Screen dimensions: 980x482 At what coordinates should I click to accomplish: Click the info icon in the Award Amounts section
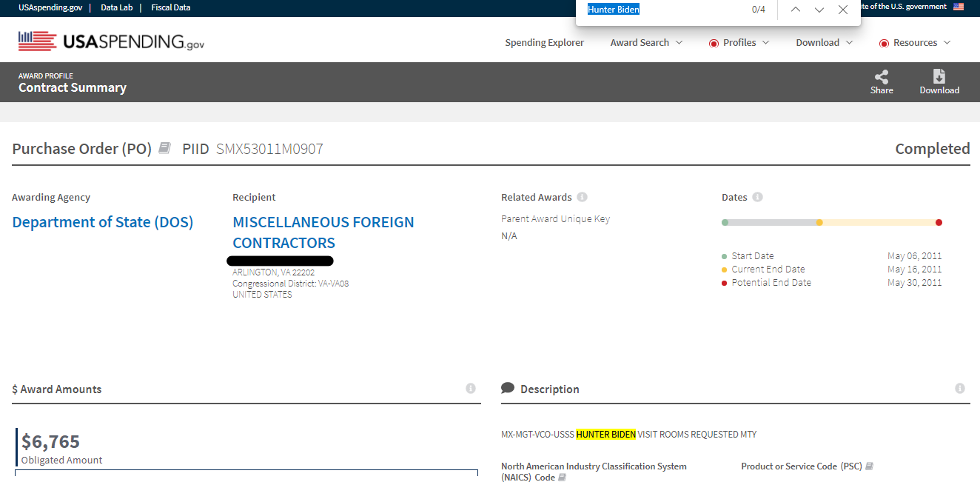[471, 388]
